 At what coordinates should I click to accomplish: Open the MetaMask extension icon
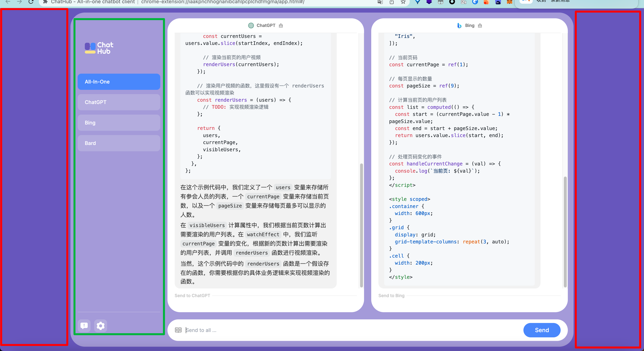[509, 2]
